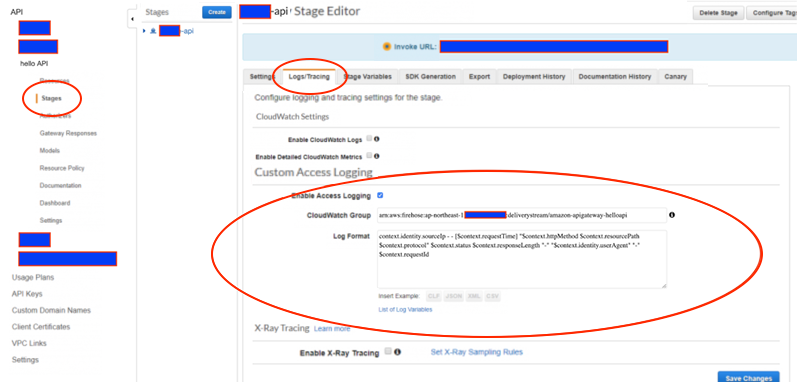Screen dimensions: 797x382
Task: Open Documentation in the sidebar
Action: click(60, 185)
